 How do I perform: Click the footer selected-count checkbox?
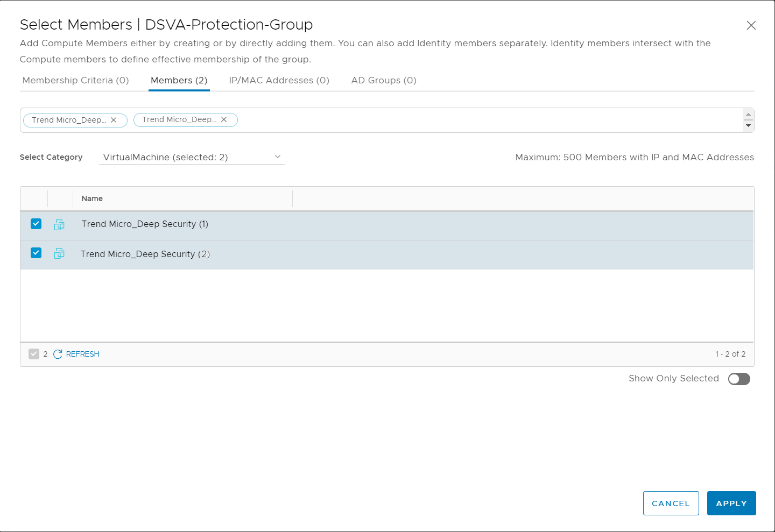[x=34, y=354]
